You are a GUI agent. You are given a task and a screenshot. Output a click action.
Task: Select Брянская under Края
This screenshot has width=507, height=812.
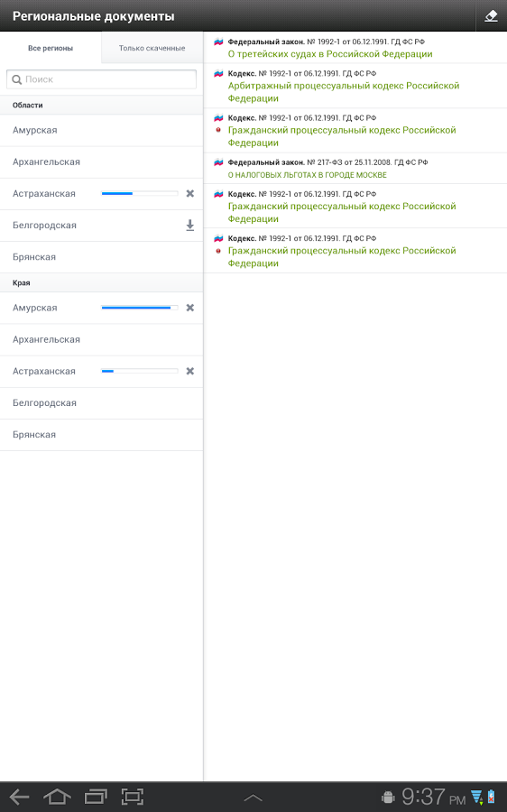click(x=102, y=435)
